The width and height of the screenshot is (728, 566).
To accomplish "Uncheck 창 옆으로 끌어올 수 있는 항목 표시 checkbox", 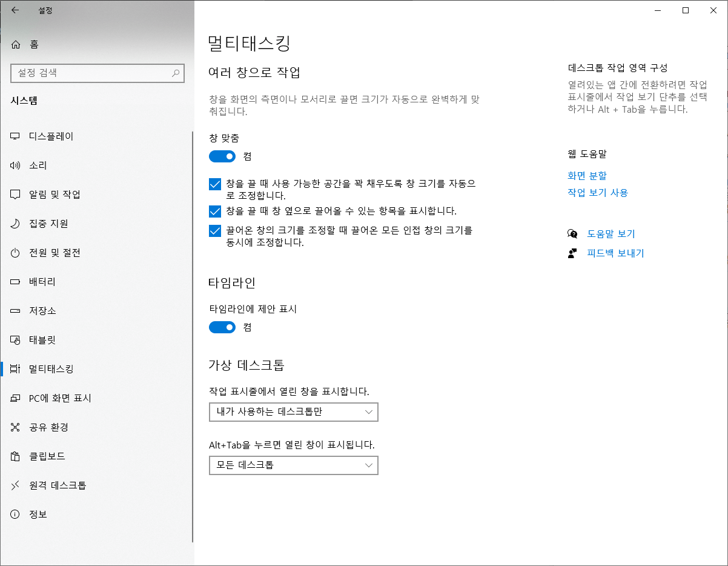I will 214,211.
